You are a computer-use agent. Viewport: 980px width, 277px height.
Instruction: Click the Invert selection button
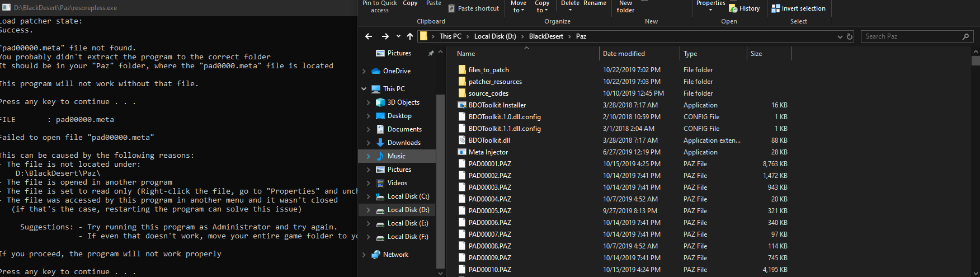(798, 8)
